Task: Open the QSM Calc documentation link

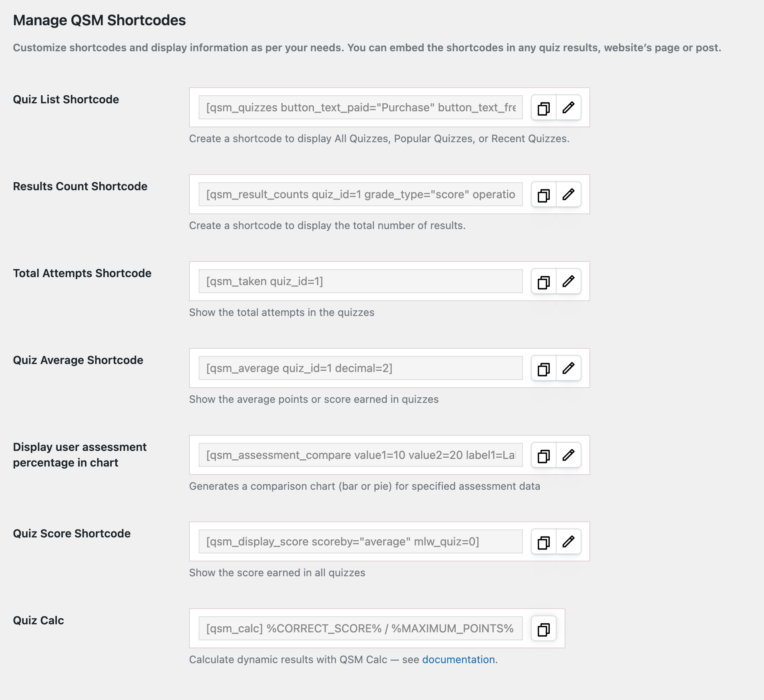Action: (x=458, y=660)
